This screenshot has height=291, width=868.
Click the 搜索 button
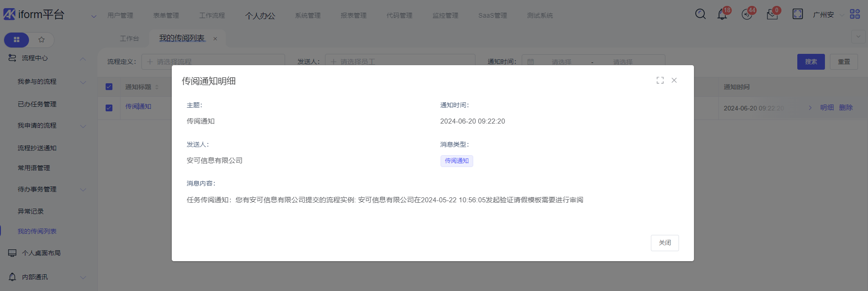(x=810, y=62)
